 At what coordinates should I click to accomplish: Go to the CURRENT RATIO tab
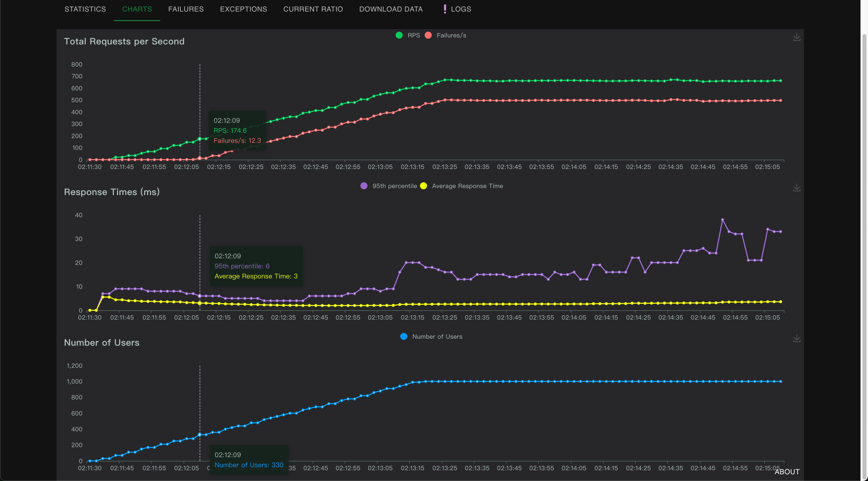[x=313, y=9]
